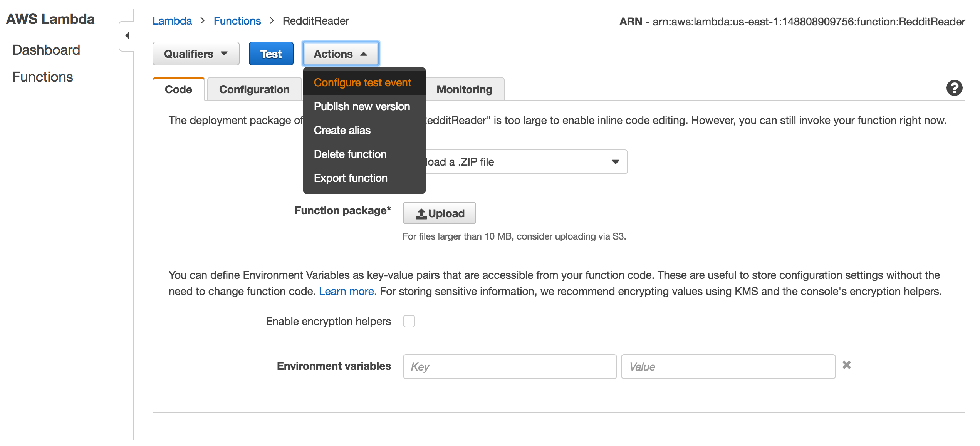Open the help question mark icon

(x=954, y=88)
